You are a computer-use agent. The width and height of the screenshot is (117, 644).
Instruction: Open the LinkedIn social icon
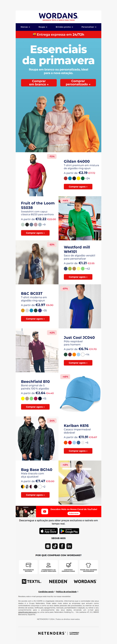[69, 546]
